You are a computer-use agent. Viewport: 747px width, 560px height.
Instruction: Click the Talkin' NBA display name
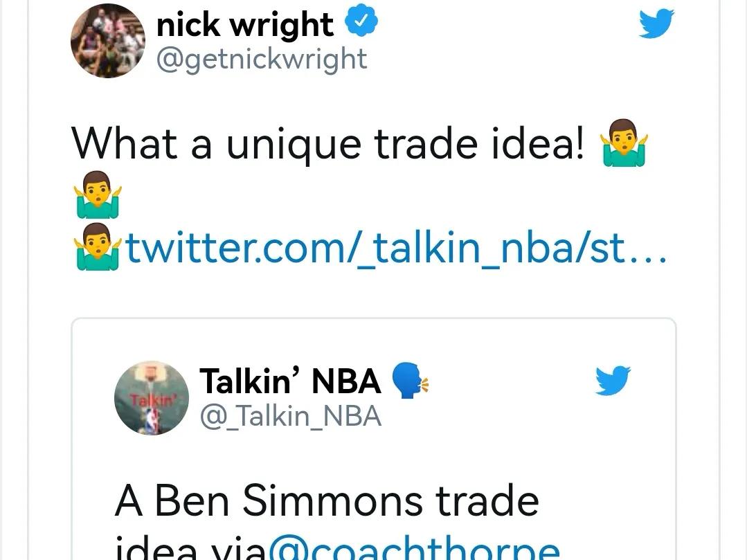pyautogui.click(x=290, y=381)
